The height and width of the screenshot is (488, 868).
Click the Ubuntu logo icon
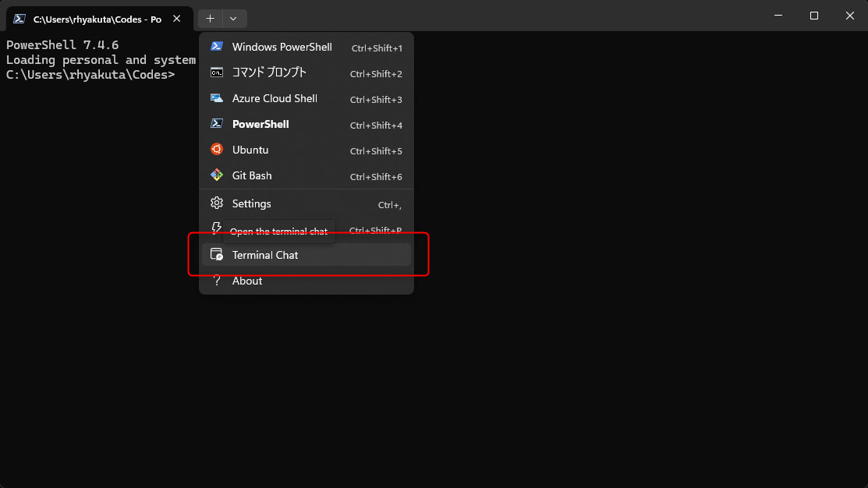click(x=217, y=150)
